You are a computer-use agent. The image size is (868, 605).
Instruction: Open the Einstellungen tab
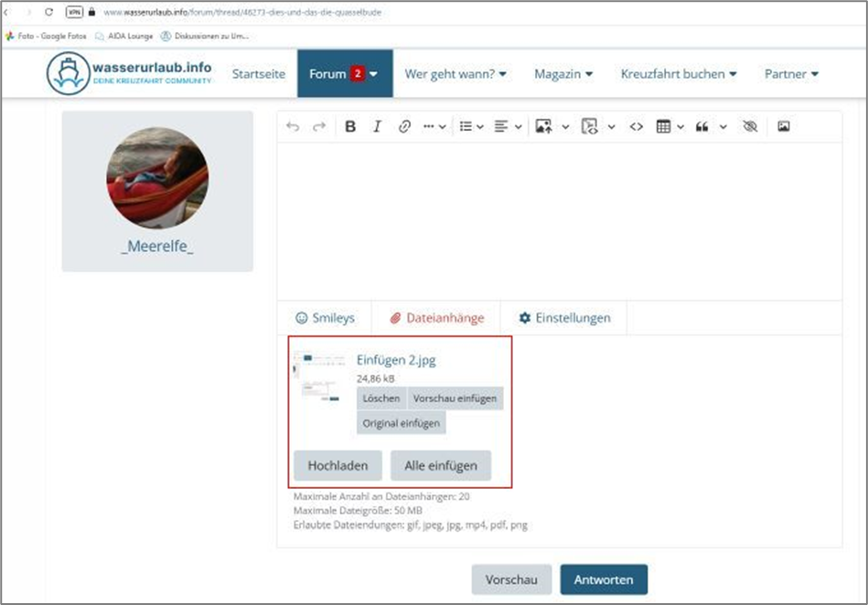coord(564,318)
